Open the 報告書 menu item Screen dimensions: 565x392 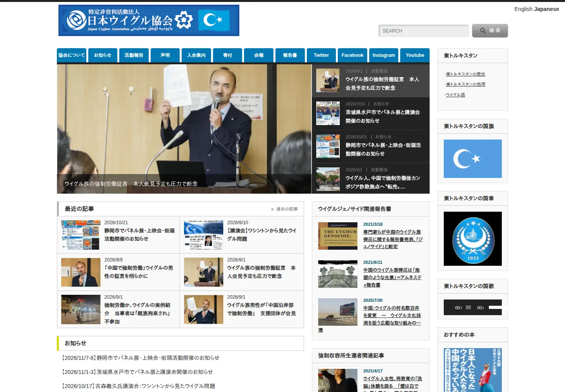point(290,55)
